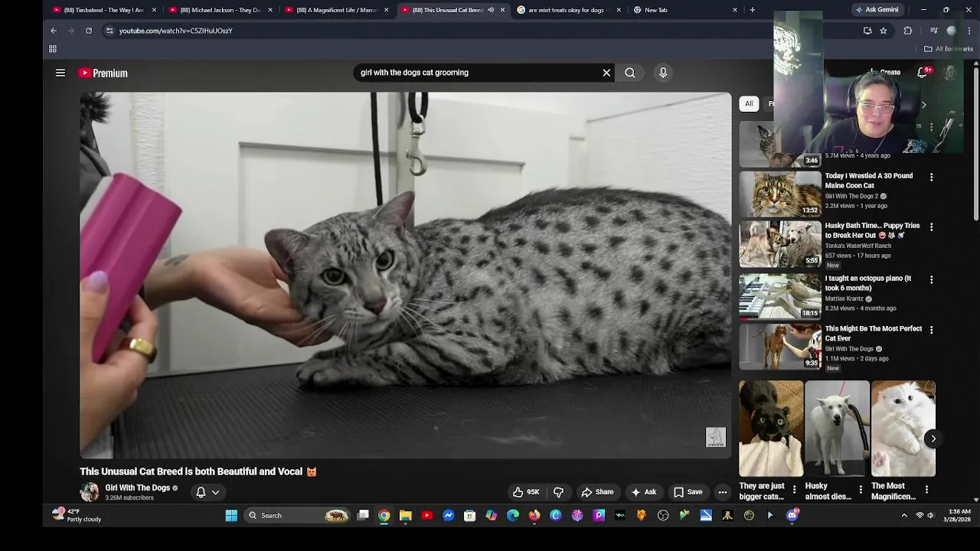The image size is (980, 551).
Task: Open options for Husky Bath Time video
Action: (x=931, y=227)
